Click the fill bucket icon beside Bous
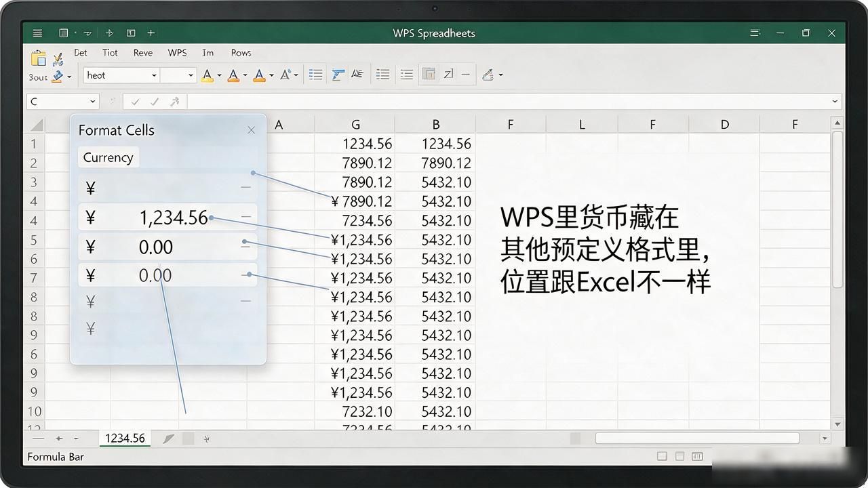Image resolution: width=868 pixels, height=488 pixels. tap(58, 76)
